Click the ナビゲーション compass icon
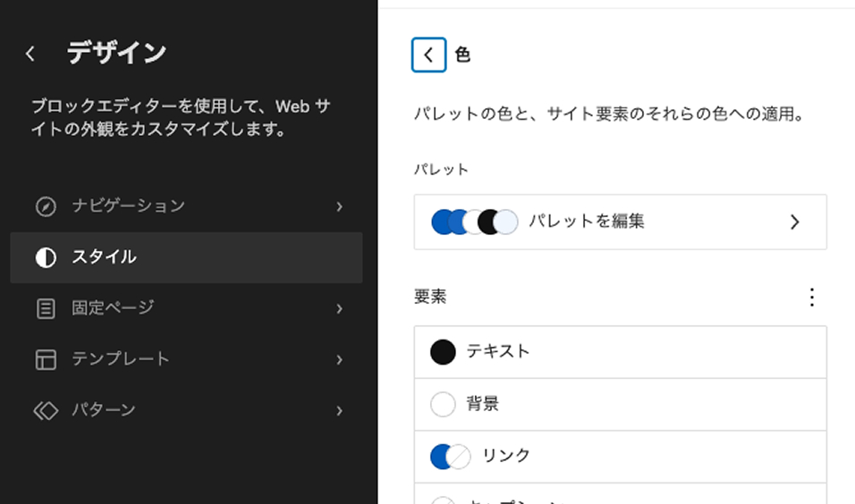Screen dimensions: 855x504 (x=46, y=206)
